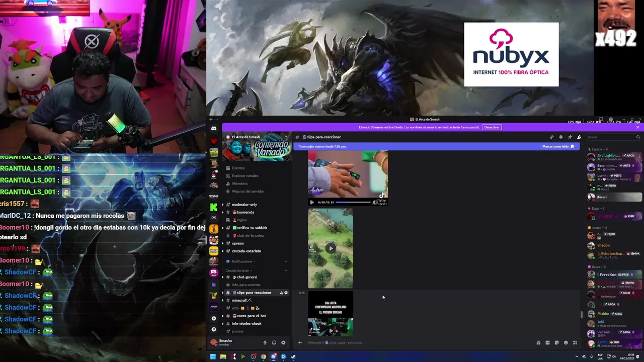The width and height of the screenshot is (644, 362).
Task: Collapse the Canales de texto category
Action: (239, 270)
